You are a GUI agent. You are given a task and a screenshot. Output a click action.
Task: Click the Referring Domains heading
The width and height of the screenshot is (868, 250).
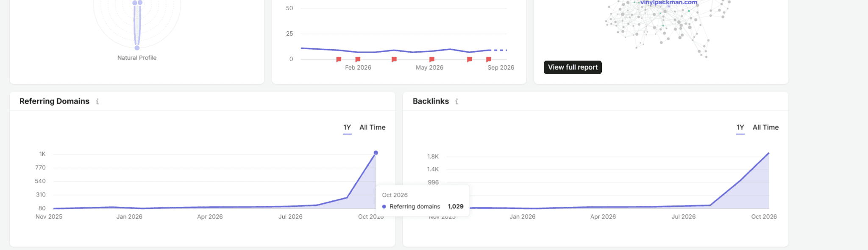pyautogui.click(x=54, y=101)
